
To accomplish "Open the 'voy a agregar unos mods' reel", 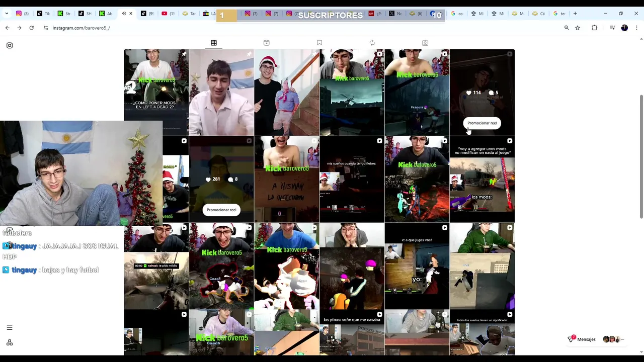I will (482, 179).
